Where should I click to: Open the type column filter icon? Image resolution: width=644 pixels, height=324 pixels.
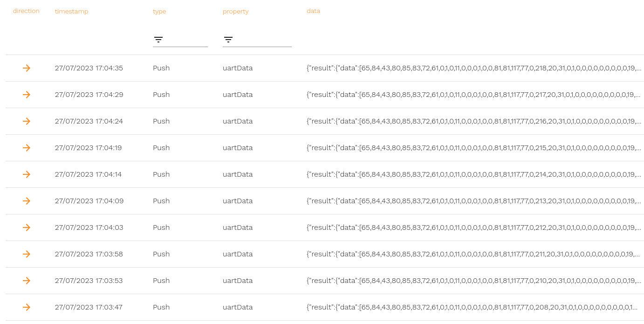pyautogui.click(x=158, y=40)
